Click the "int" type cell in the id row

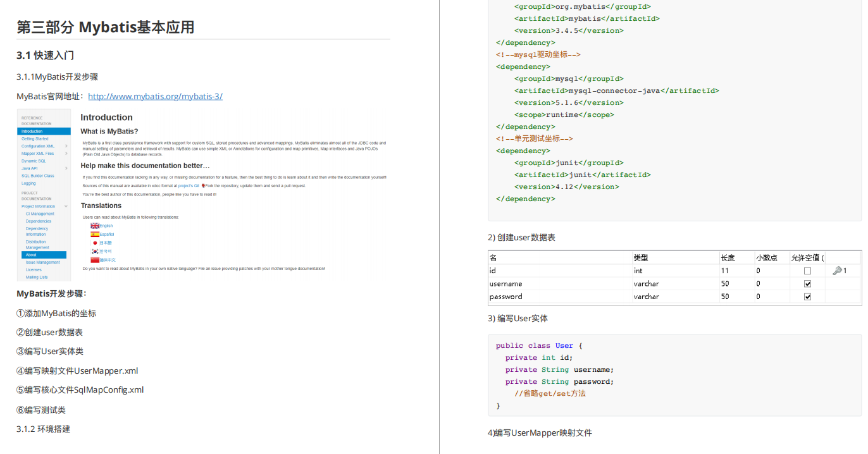(638, 271)
